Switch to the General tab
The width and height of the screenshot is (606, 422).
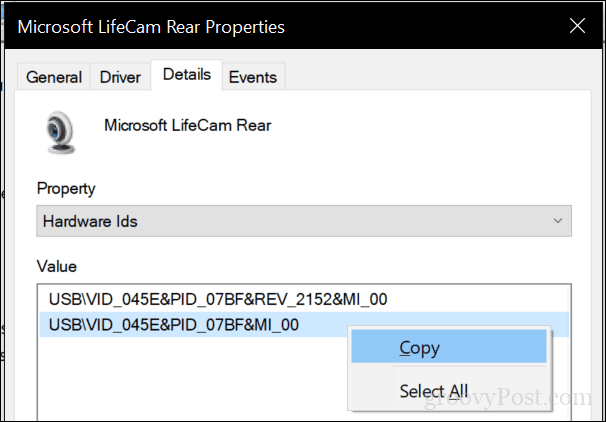click(54, 77)
